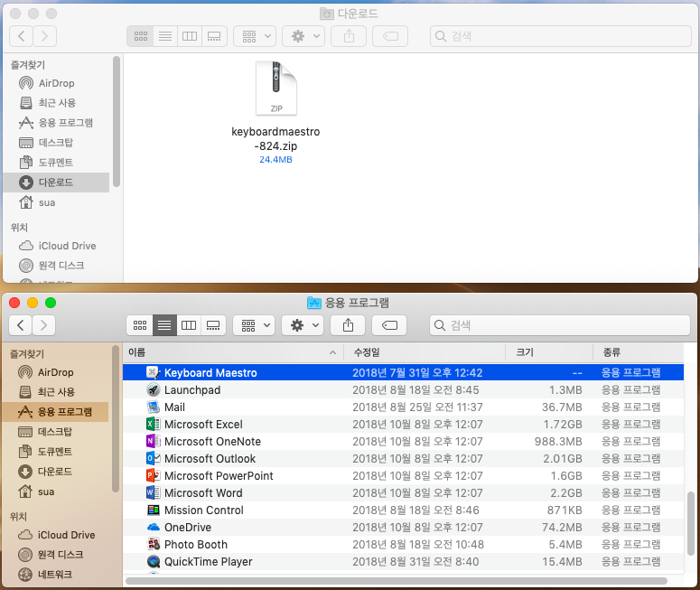Select the QuickTime Player app icon

(x=154, y=561)
